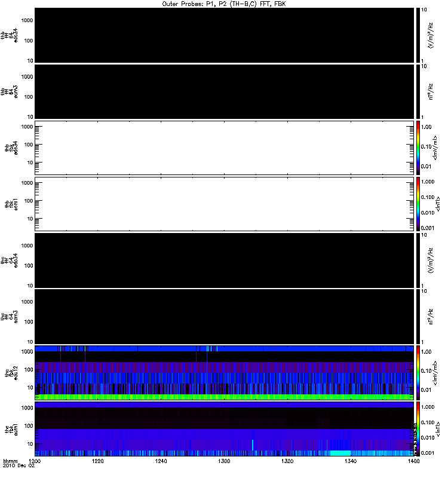The height and width of the screenshot is (478, 448).
Task: Click the 'nT²/Hz' unit label of thb fff scm3 panel
Action: (431, 91)
